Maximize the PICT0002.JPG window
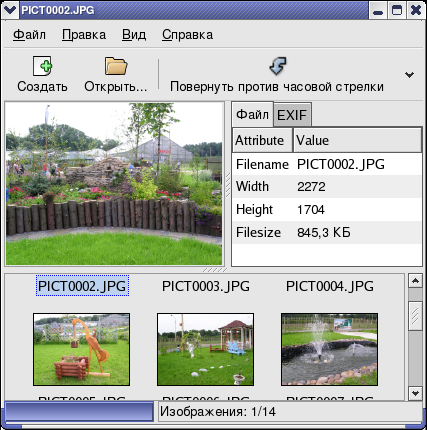The width and height of the screenshot is (427, 430). 397,10
